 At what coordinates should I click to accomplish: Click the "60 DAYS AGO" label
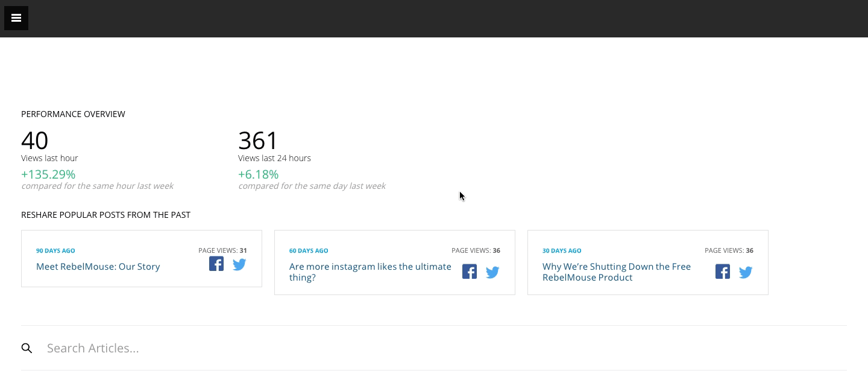(x=309, y=250)
